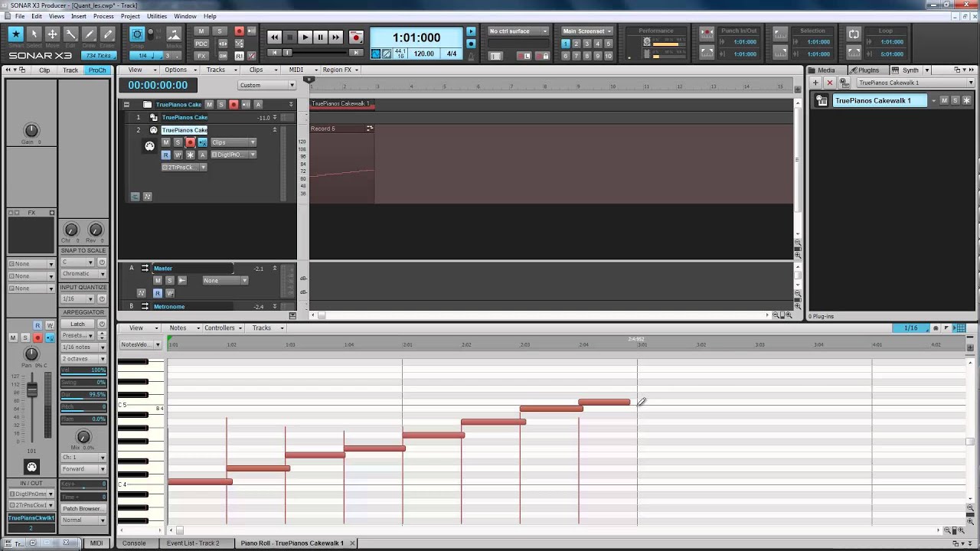
Task: Open the Region FX menu
Action: click(x=340, y=70)
